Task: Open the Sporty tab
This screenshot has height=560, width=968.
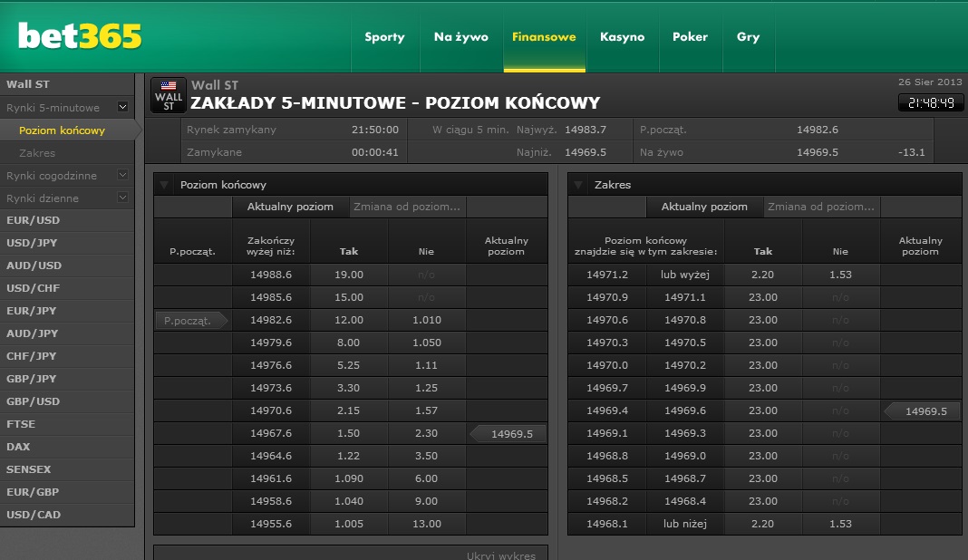Action: (x=384, y=37)
